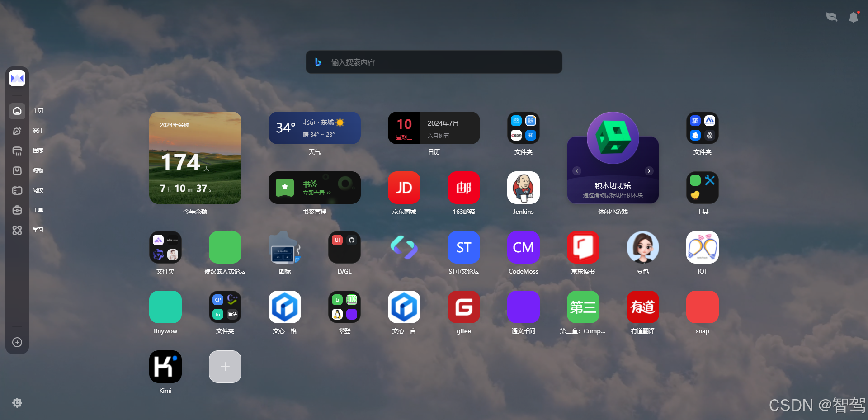Open the snap red icon

[x=703, y=307]
